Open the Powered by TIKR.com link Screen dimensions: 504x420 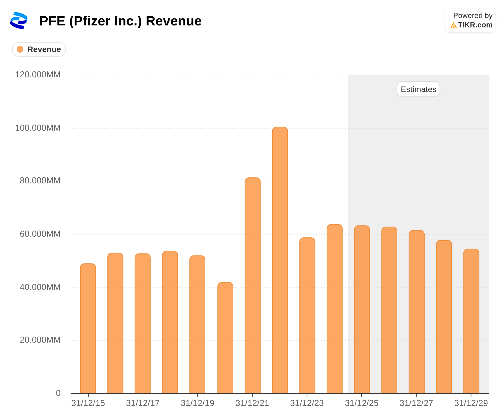click(x=470, y=20)
